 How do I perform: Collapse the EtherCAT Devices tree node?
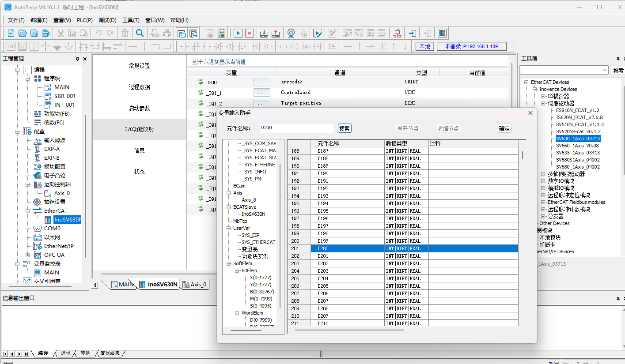coord(527,82)
